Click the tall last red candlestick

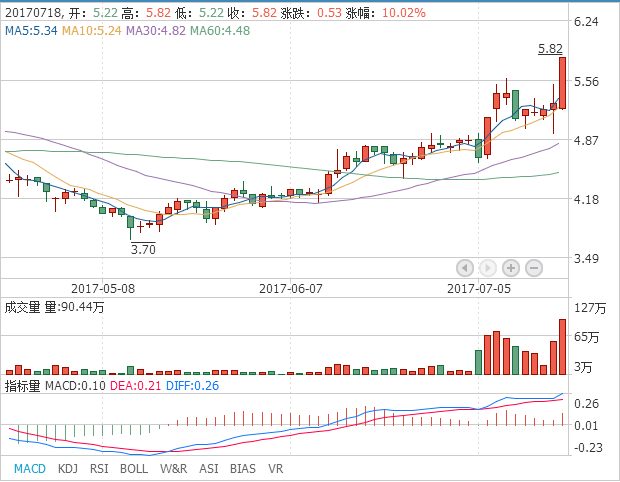(x=562, y=83)
